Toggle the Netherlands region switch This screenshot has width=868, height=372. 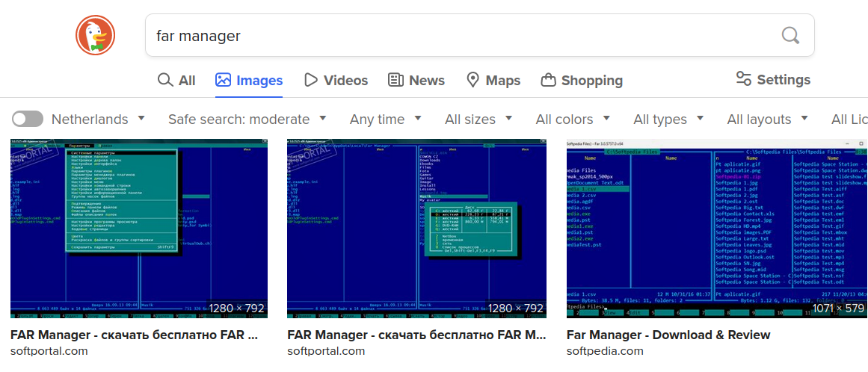pyautogui.click(x=28, y=119)
